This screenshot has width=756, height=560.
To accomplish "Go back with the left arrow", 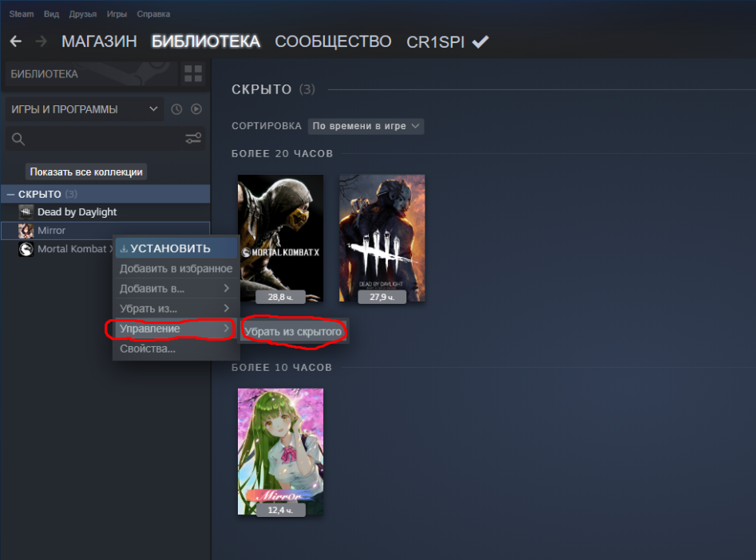I will pyautogui.click(x=16, y=41).
